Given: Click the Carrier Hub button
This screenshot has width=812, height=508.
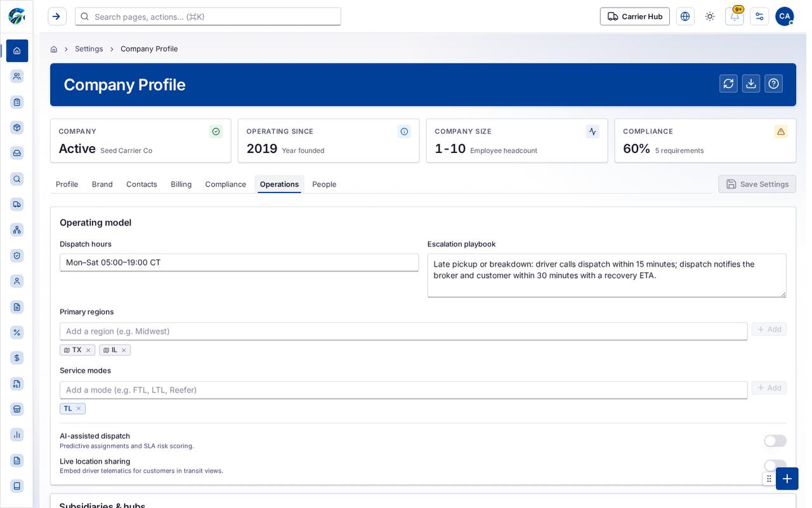Looking at the screenshot, I should pyautogui.click(x=635, y=17).
